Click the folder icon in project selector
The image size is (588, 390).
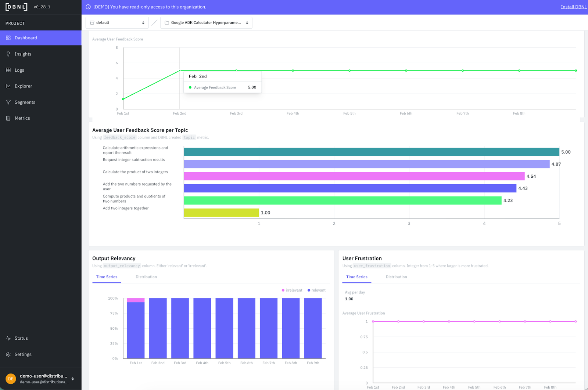tap(167, 23)
